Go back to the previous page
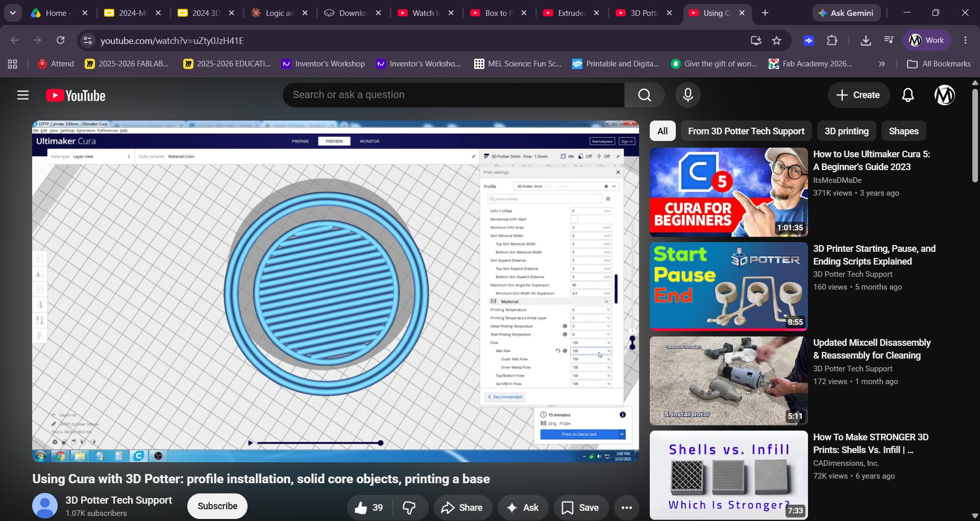This screenshot has height=521, width=980. pos(14,40)
